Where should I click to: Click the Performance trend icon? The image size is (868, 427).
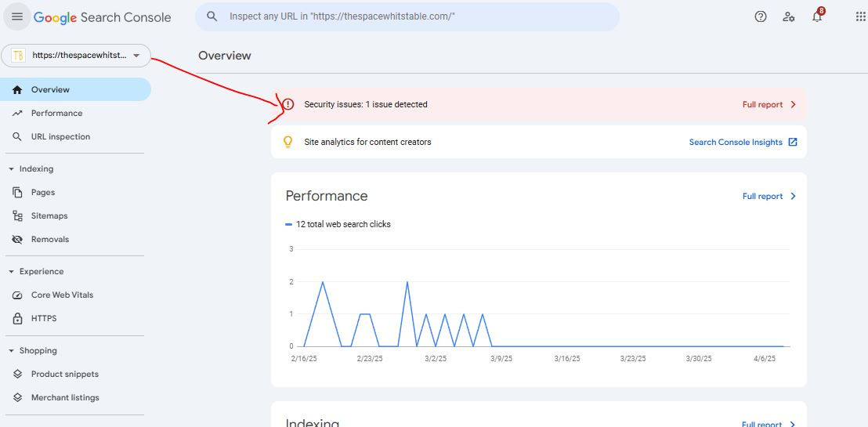[17, 113]
